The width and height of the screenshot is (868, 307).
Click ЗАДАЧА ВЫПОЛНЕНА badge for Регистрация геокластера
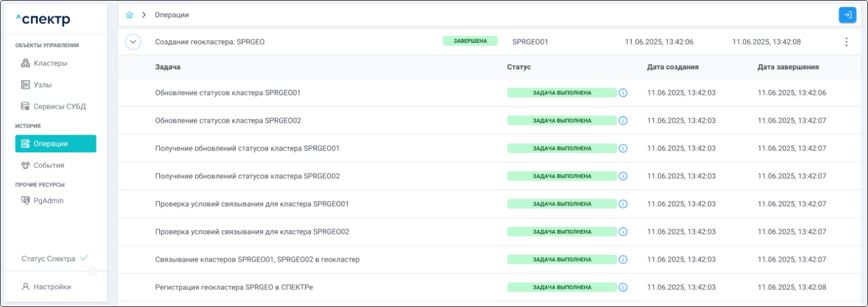pyautogui.click(x=562, y=287)
